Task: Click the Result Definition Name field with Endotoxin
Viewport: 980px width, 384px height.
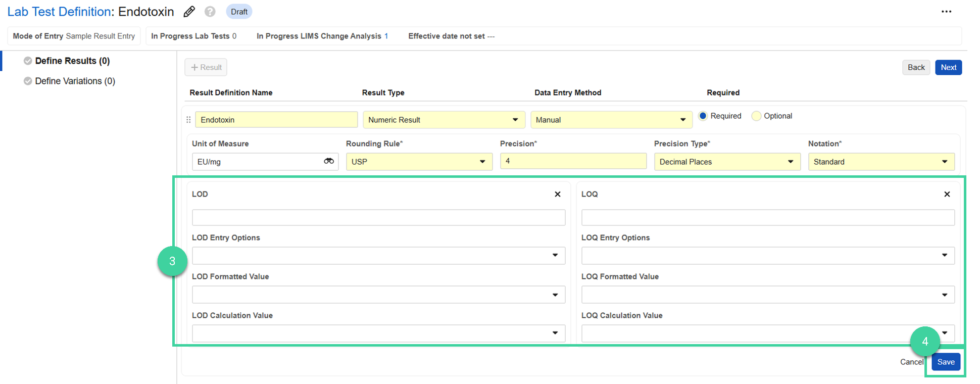Action: click(x=276, y=120)
